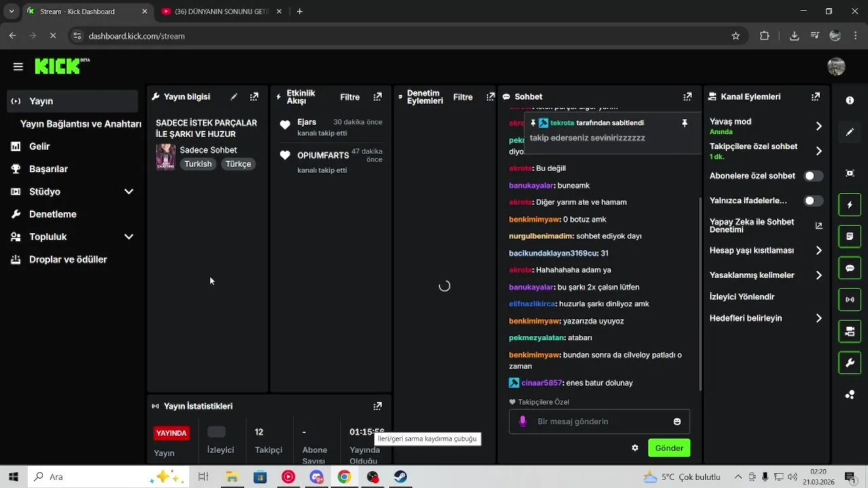
Task: Click username cinaar5857 in chat
Action: pyautogui.click(x=542, y=383)
